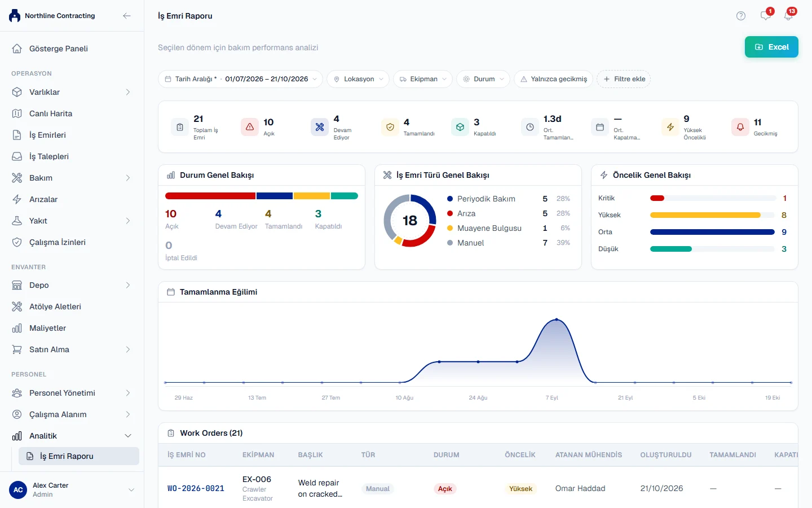Click the Devam Ediyor wrench icon
Viewport: 812px width, 508px height.
coord(320,127)
